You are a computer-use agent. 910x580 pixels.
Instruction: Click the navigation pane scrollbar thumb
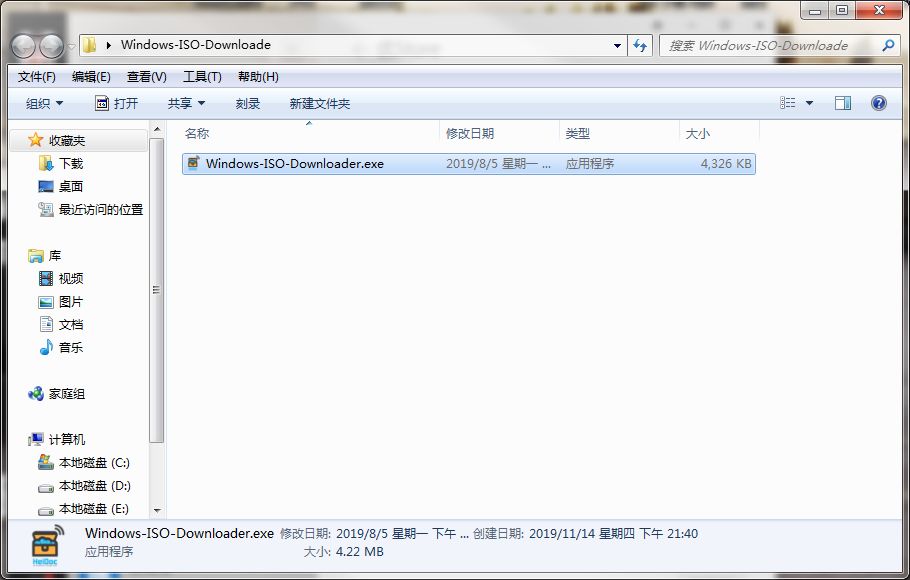pos(156,290)
